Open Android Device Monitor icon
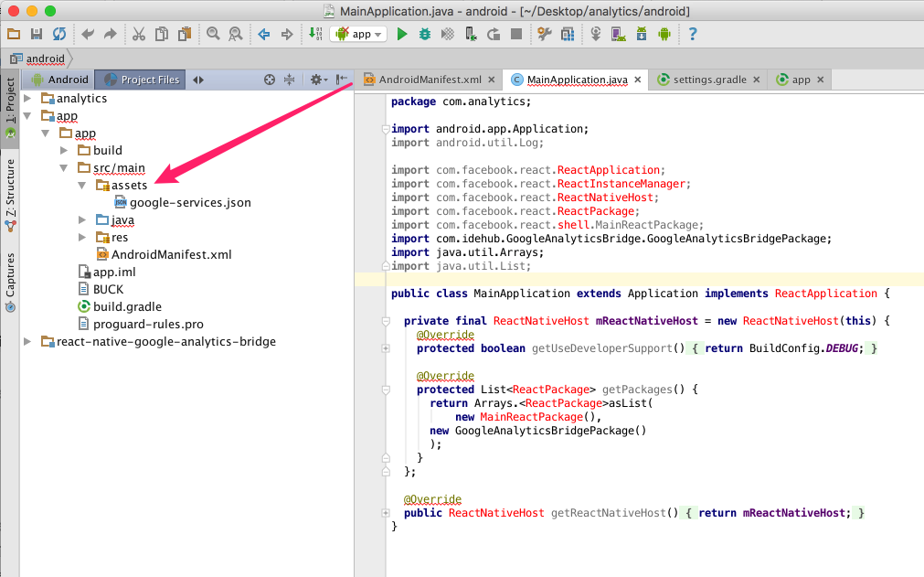 point(664,34)
